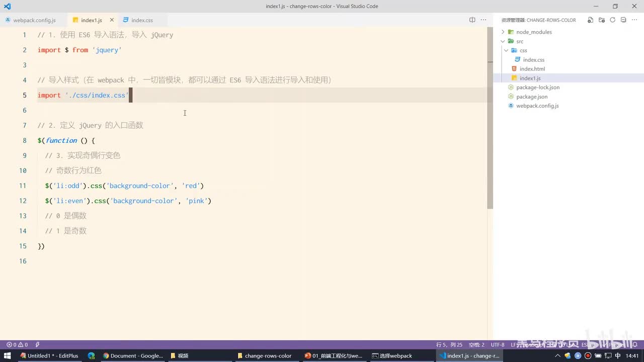The width and height of the screenshot is (644, 362).
Task: Click the errors and warnings count in status bar
Action: [17, 345]
